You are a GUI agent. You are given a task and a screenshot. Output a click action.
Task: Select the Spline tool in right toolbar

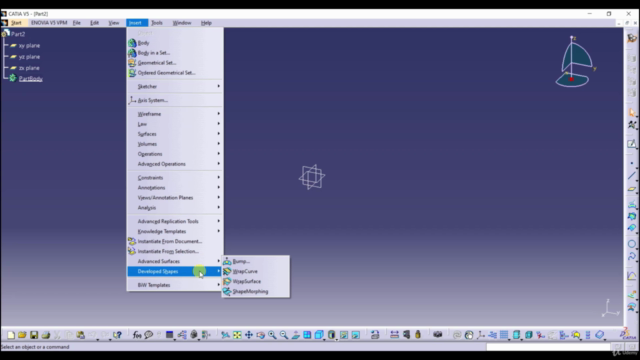tap(632, 256)
